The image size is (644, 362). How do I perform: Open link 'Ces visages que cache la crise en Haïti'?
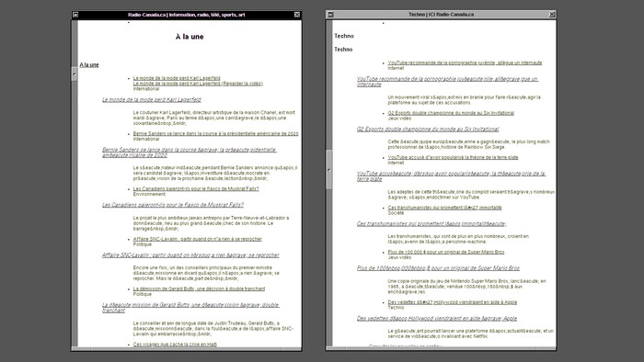175,345
